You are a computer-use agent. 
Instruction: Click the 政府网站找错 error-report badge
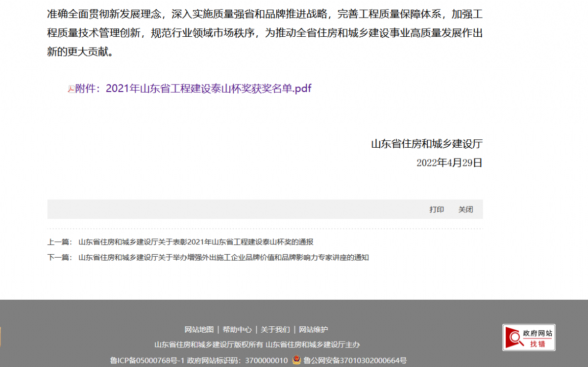pyautogui.click(x=529, y=338)
